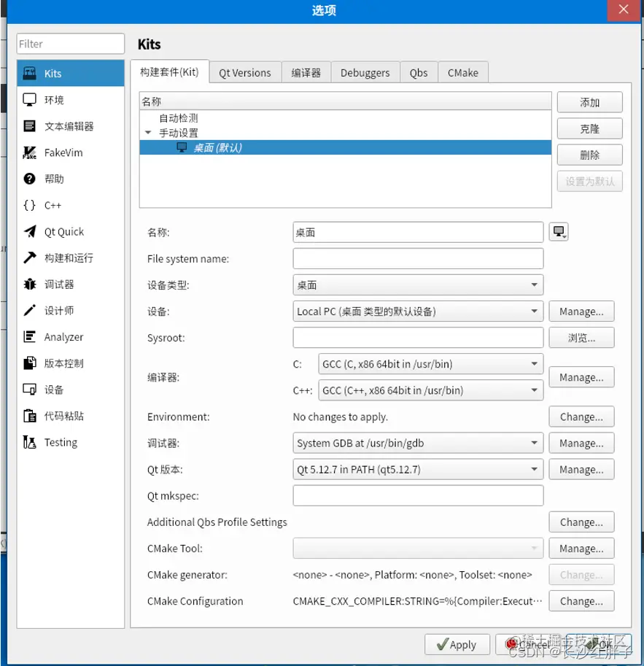Select the Kits category icon
Image resolution: width=644 pixels, height=666 pixels.
(29, 74)
